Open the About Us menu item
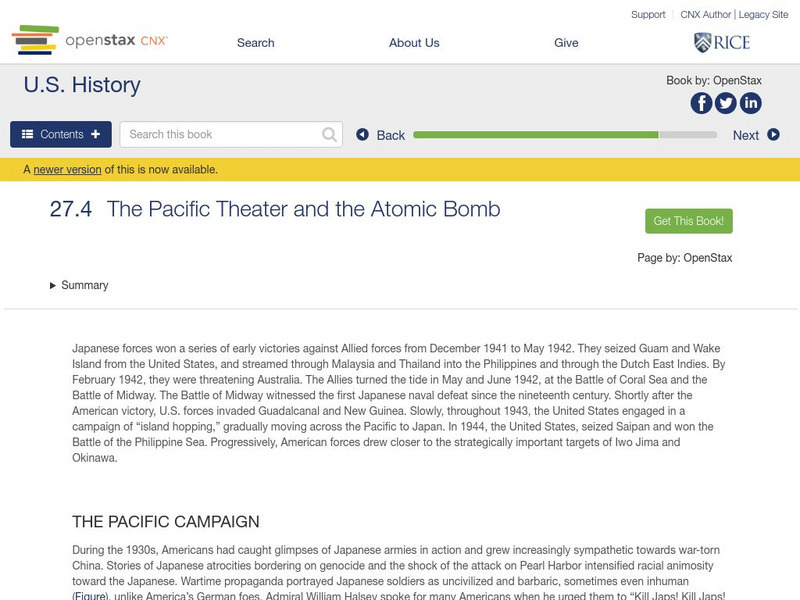Image resolution: width=800 pixels, height=600 pixels. point(414,43)
